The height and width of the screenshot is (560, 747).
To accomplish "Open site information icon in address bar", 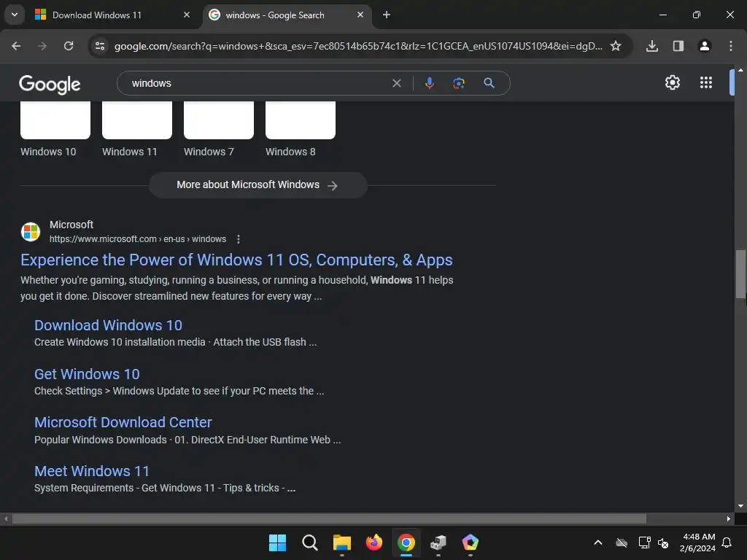I will pos(100,46).
